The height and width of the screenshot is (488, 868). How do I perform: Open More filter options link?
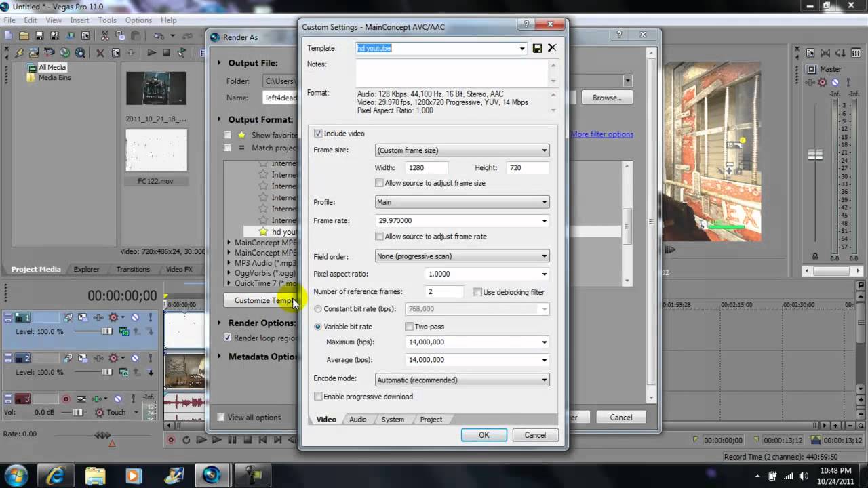[x=602, y=134]
